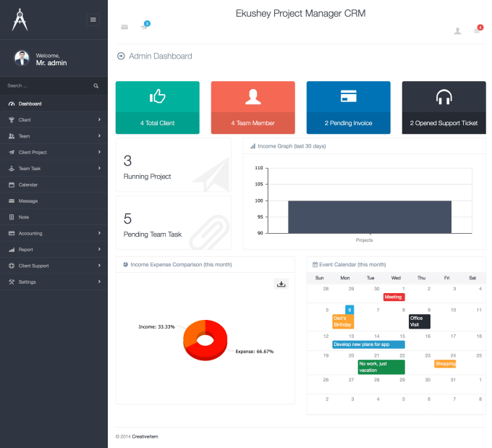Viewport: 492px width, 448px height.
Task: Open the user profile icon in header
Action: 457,31
